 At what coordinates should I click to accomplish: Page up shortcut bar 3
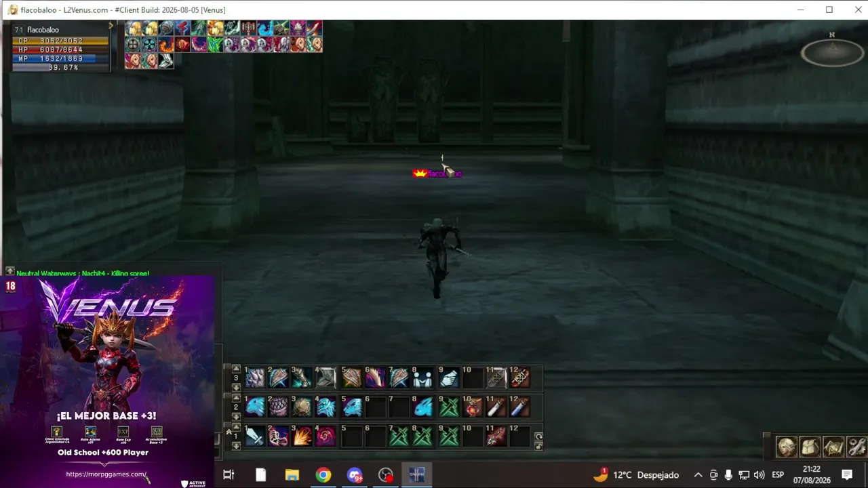click(x=236, y=369)
